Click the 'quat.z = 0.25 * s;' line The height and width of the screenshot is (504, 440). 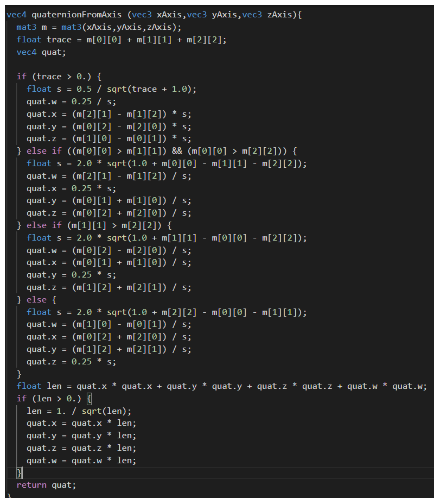71,362
